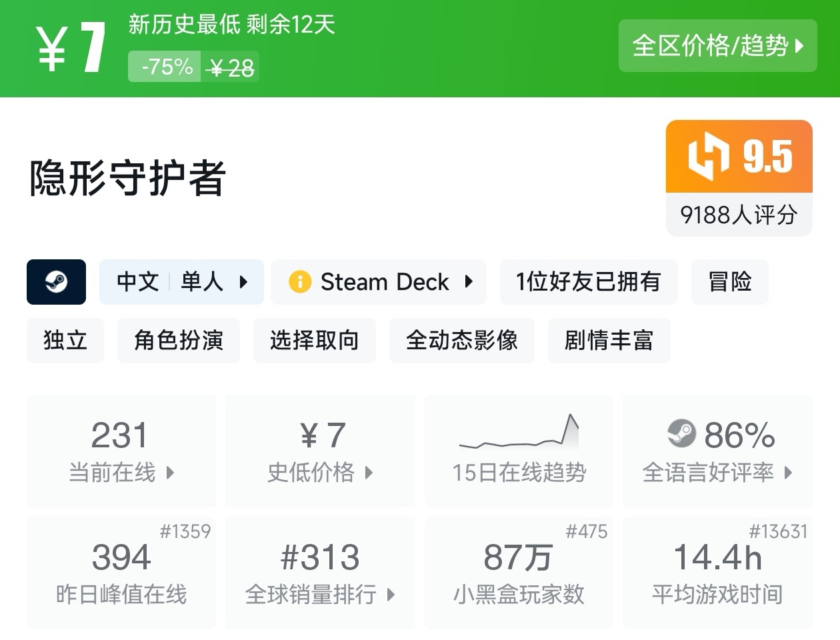Viewport: 840px width, 640px height.
Task: Select the 全动态影像 FMV tag
Action: click(462, 341)
